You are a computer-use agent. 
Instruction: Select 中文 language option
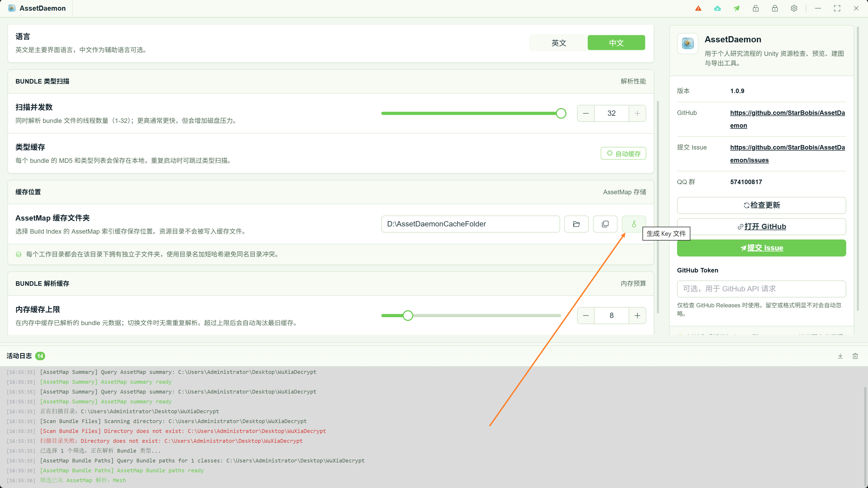coord(616,43)
